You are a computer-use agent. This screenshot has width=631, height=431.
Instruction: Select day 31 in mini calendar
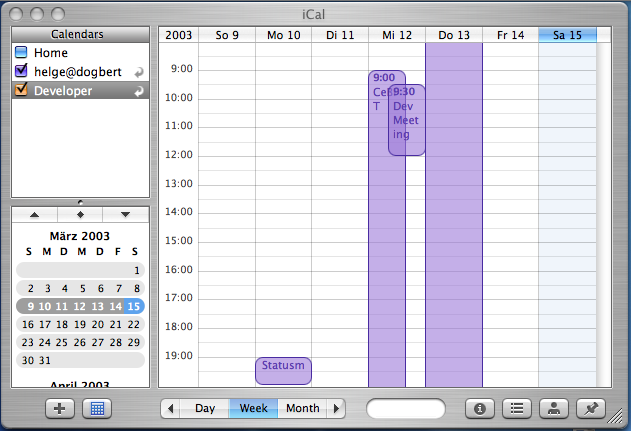click(45, 361)
